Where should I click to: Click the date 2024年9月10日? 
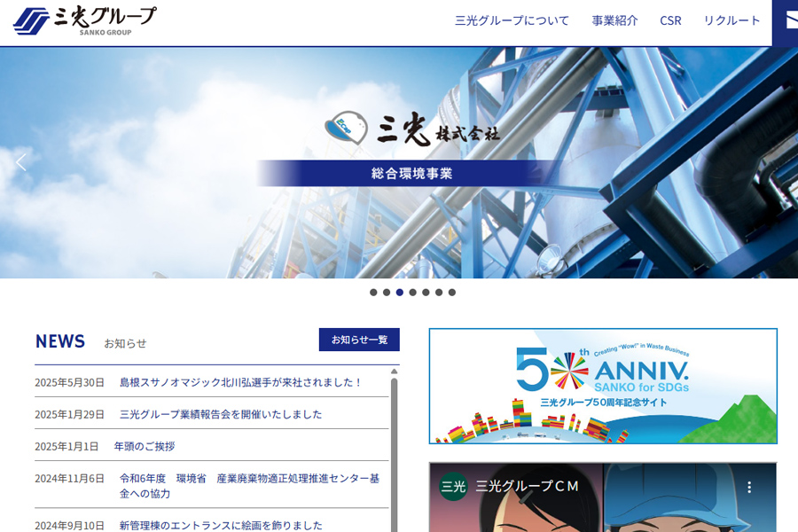tap(69, 526)
